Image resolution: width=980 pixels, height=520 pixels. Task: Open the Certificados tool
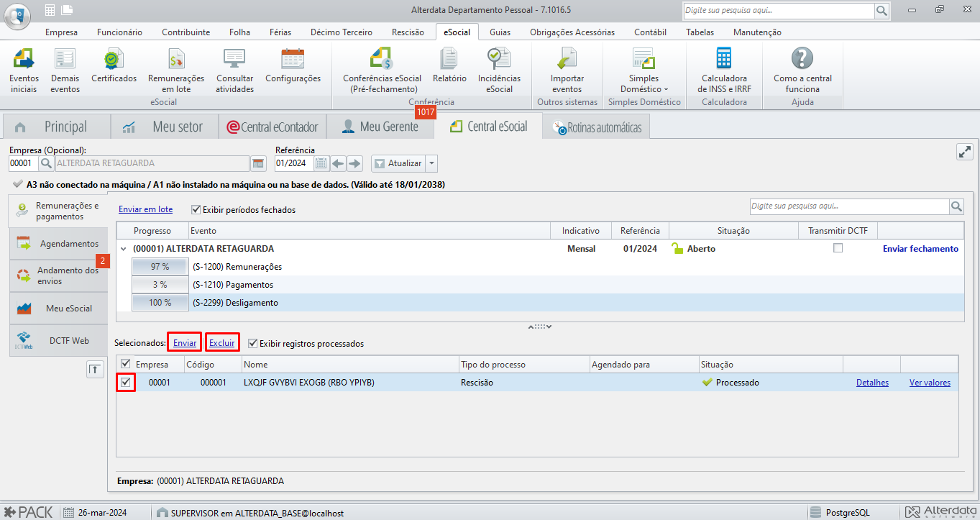point(114,65)
